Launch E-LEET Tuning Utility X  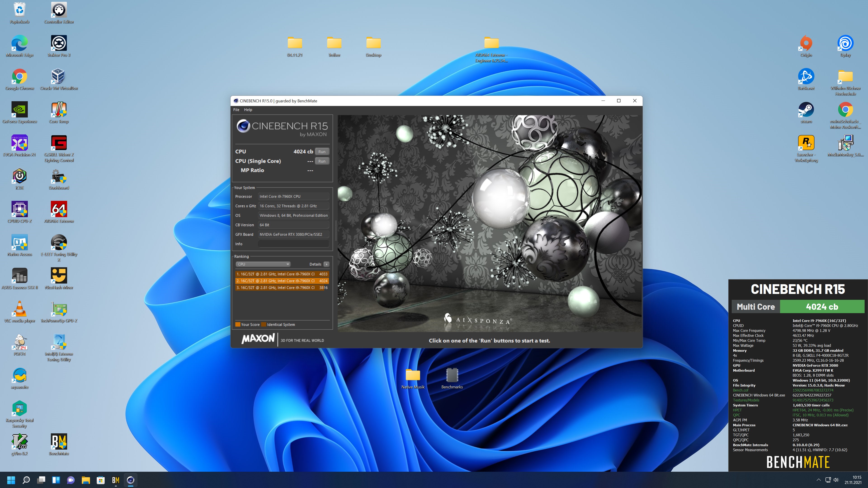coord(59,248)
